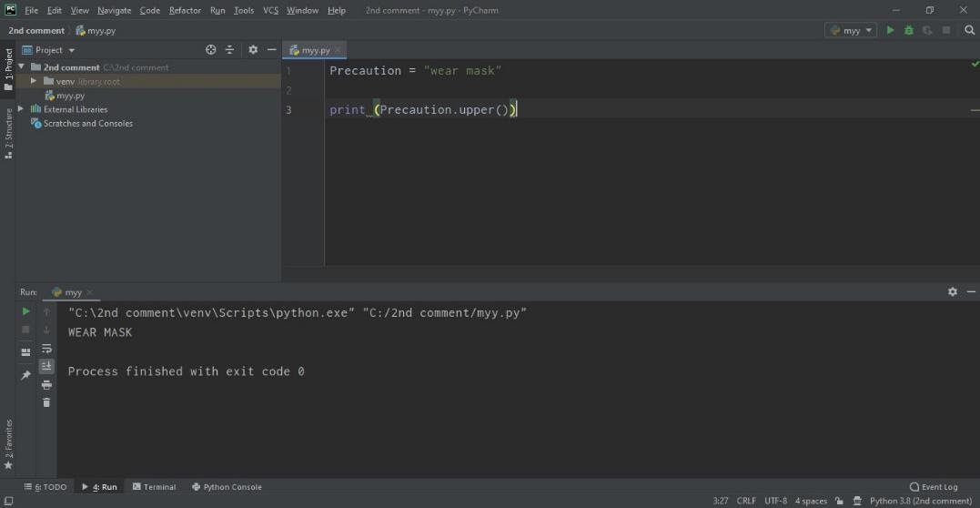
Task: Toggle the 2: Favorites side tab
Action: click(8, 445)
